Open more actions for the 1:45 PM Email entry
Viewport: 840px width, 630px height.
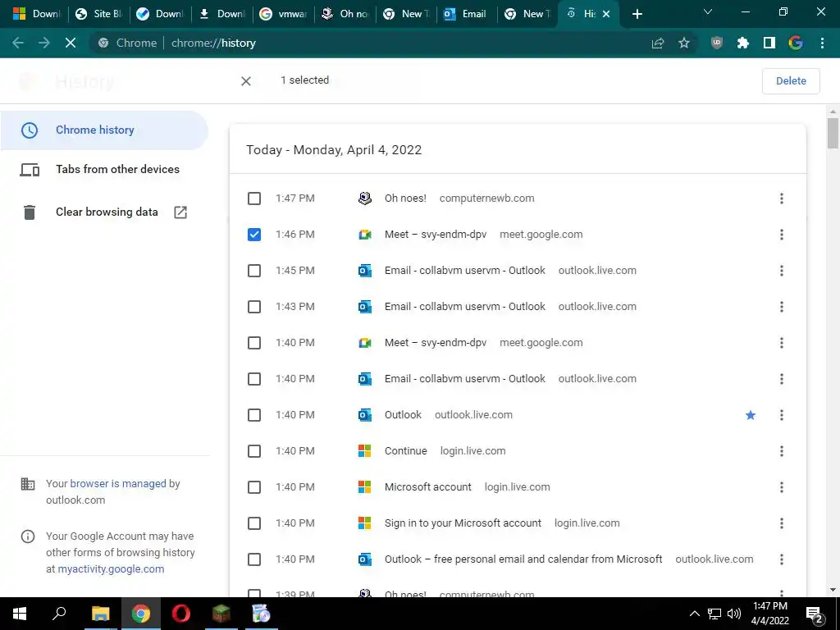point(782,271)
